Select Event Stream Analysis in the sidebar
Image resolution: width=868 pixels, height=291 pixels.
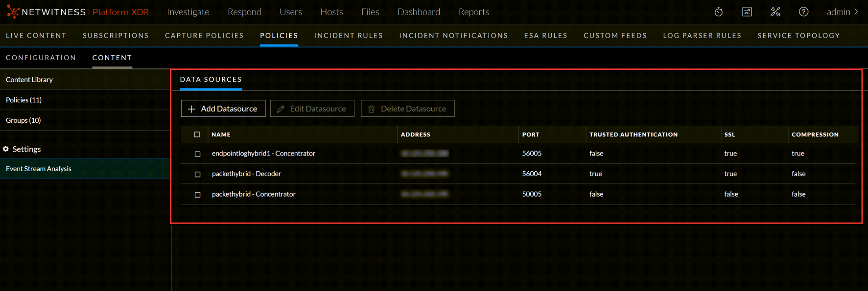coord(85,169)
